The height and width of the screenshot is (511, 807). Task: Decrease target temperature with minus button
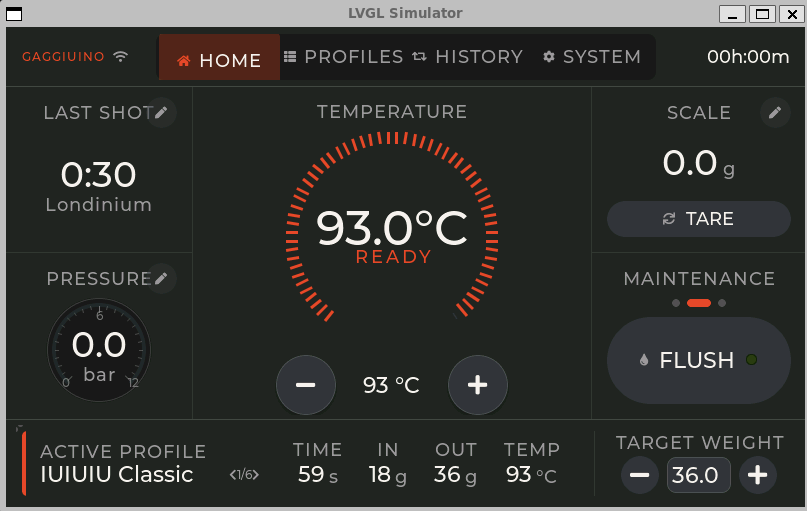click(306, 385)
